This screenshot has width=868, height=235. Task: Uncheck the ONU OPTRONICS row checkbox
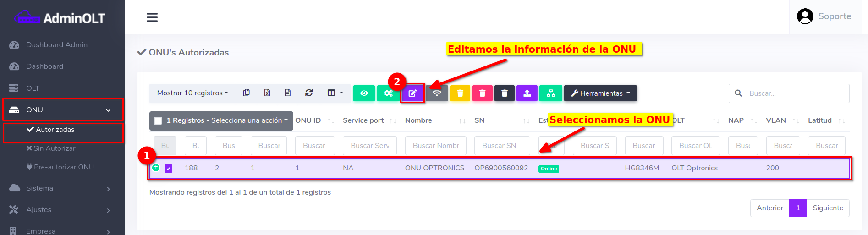click(169, 169)
